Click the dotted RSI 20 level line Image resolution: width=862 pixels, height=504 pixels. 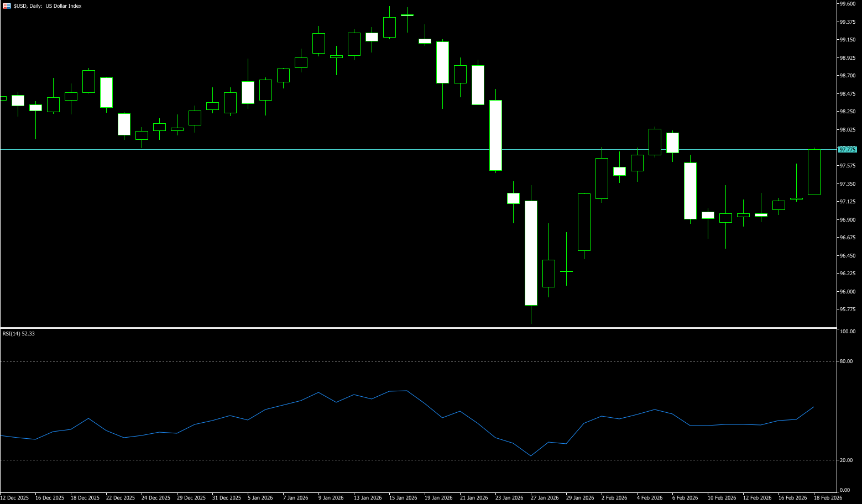(x=387, y=460)
